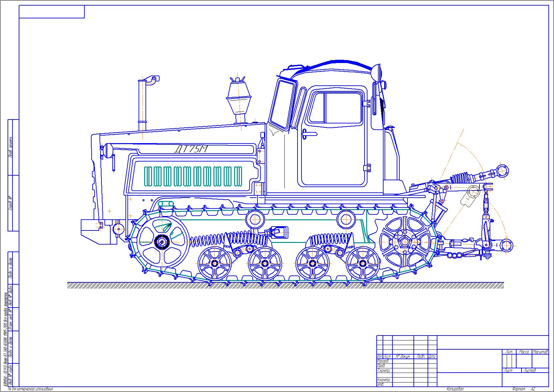Click the Т.контр. row label
This screenshot has width=554, height=392.
point(384,370)
